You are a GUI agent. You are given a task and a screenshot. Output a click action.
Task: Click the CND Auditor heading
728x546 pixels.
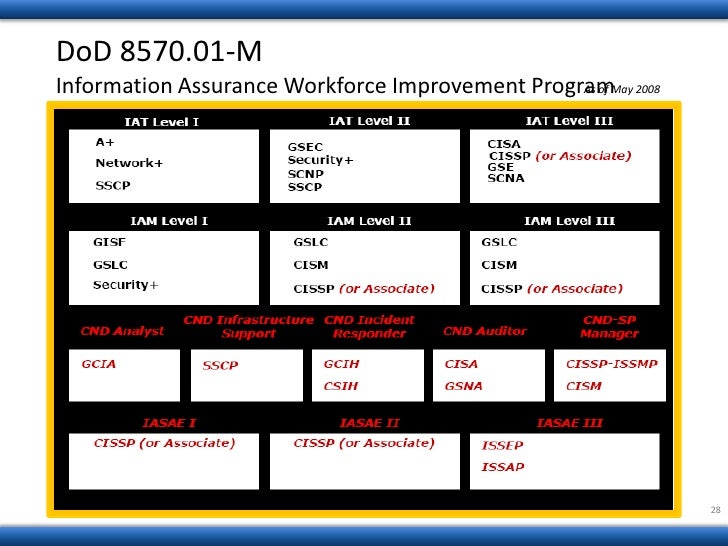pos(485,331)
